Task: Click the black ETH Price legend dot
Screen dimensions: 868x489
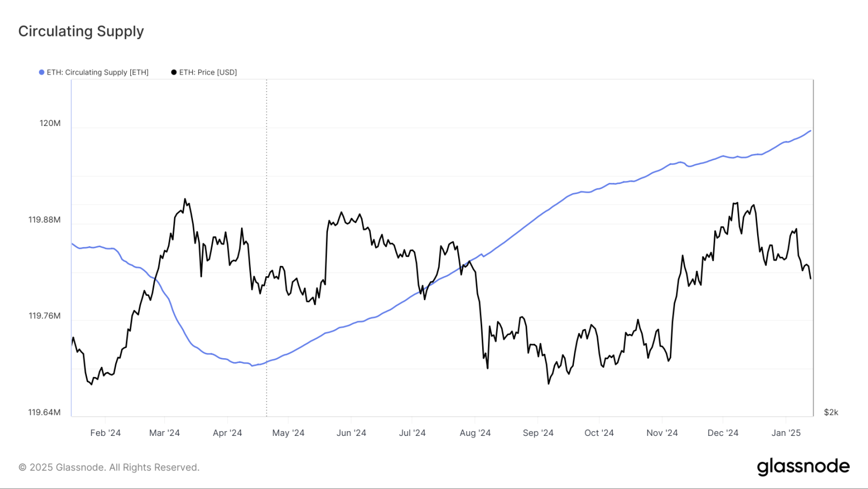Action: click(174, 72)
